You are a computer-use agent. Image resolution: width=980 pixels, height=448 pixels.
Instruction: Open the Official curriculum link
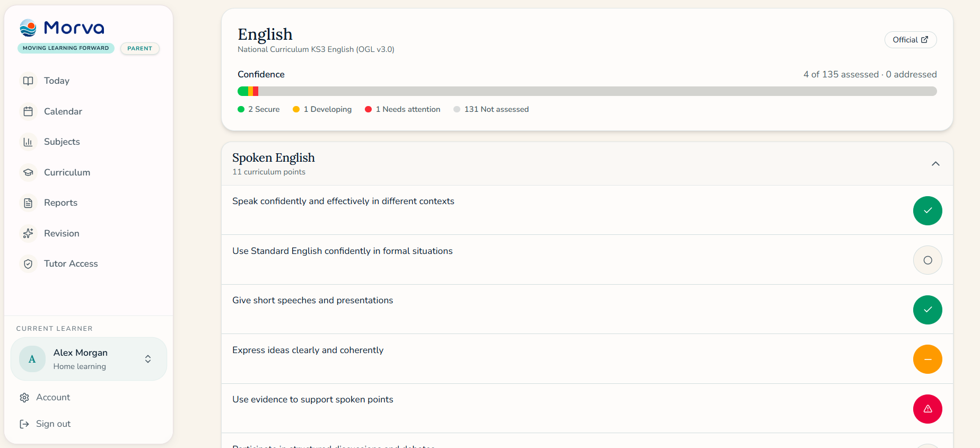point(911,40)
